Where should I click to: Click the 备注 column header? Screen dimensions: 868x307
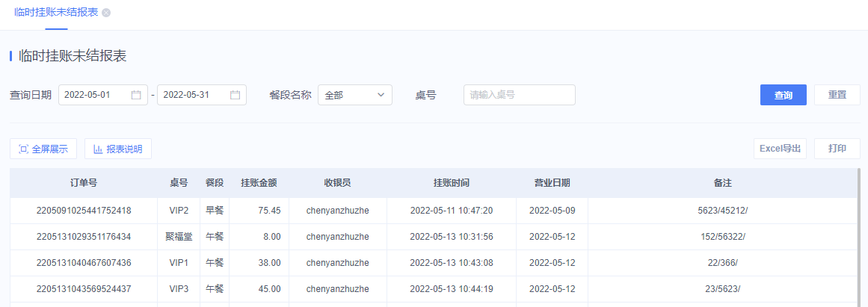723,183
